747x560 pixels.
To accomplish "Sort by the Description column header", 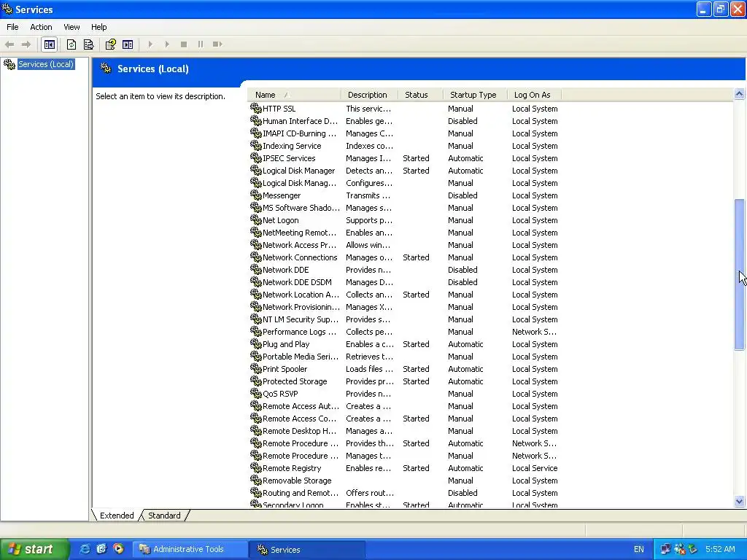I will [370, 95].
